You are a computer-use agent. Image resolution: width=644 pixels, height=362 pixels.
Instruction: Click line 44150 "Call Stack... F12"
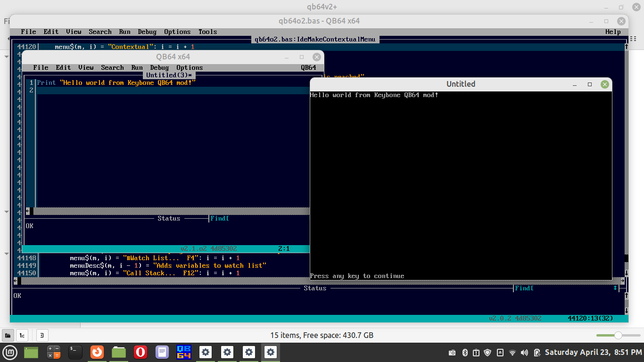155,273
